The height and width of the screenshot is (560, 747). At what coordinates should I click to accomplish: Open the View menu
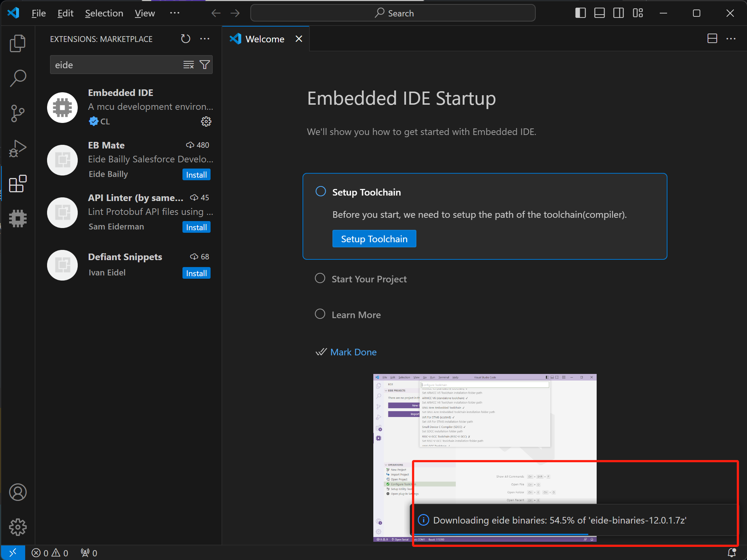pos(145,13)
